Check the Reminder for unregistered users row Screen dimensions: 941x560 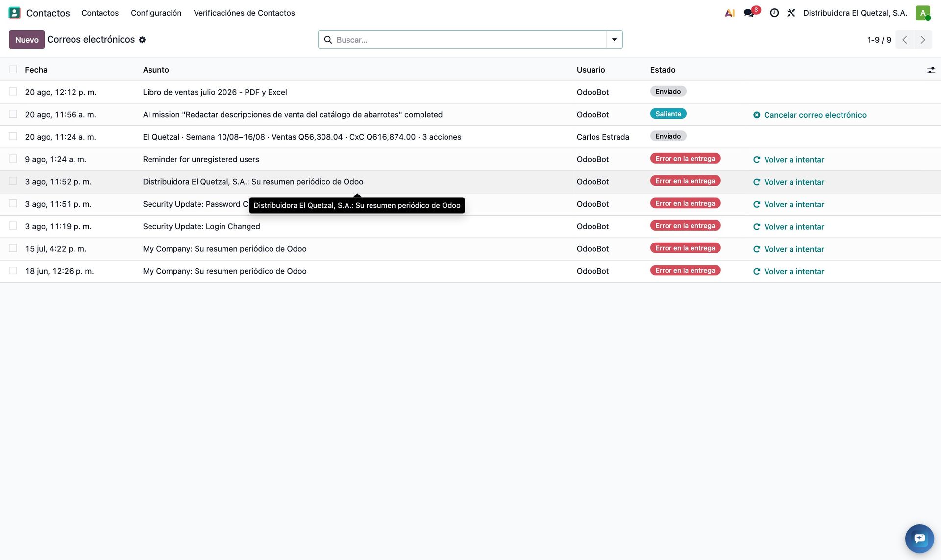[13, 159]
